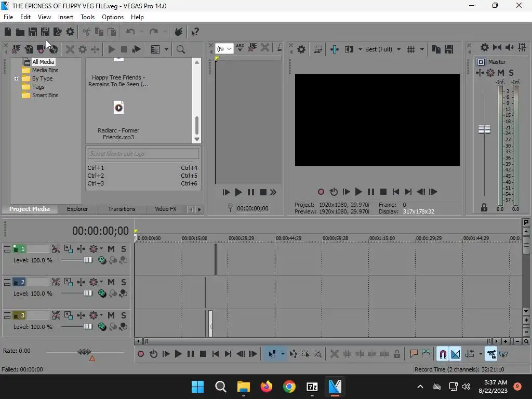Copy snapshot to clipboard in preview

[x=436, y=49]
